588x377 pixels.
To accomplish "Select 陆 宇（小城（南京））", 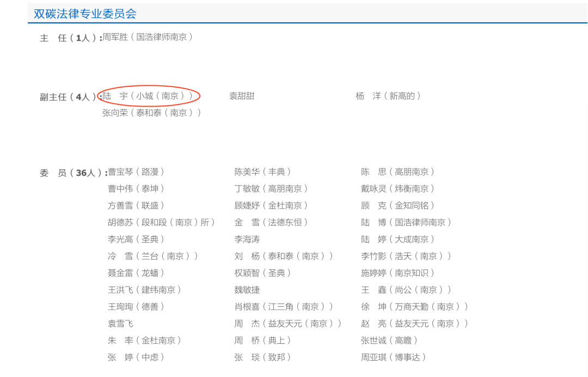I will 148,96.
